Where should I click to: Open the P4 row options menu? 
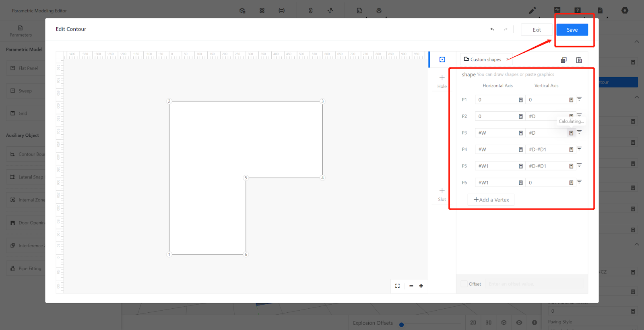click(579, 149)
